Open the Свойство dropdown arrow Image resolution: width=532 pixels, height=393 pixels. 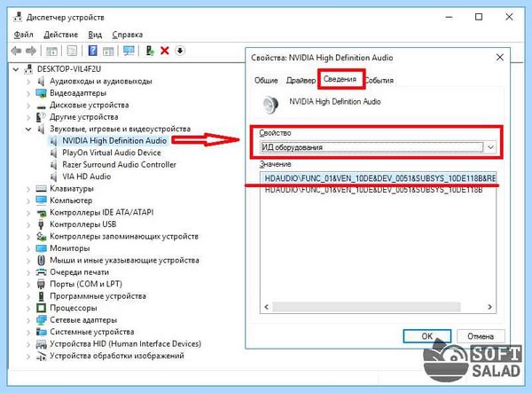coord(490,147)
